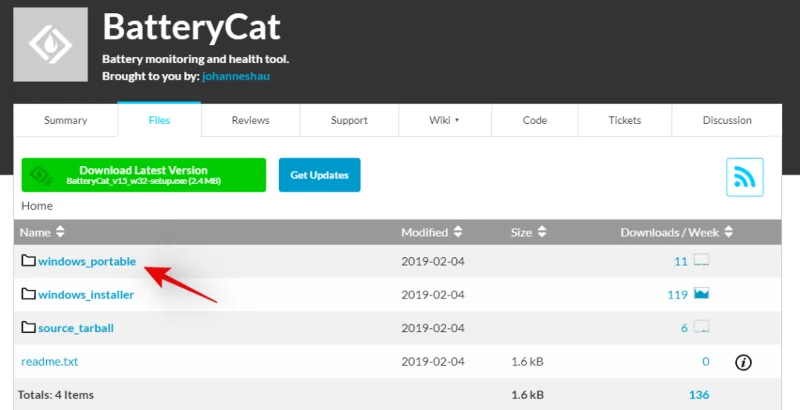The width and height of the screenshot is (800, 410).
Task: Click Download Latest Version button
Action: tap(144, 175)
